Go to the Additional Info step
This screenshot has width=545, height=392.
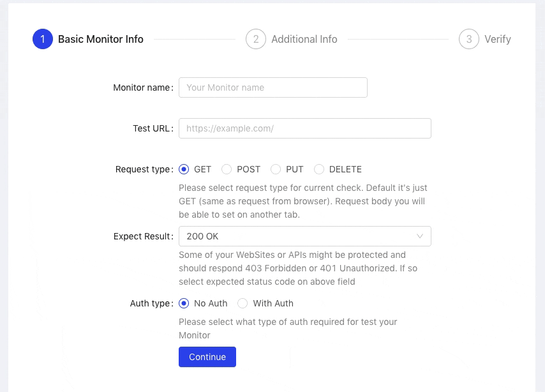pos(304,39)
